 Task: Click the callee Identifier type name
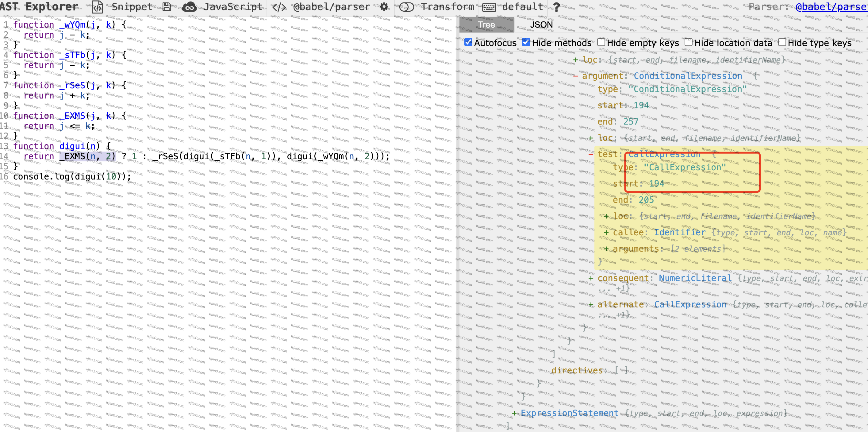[680, 233]
